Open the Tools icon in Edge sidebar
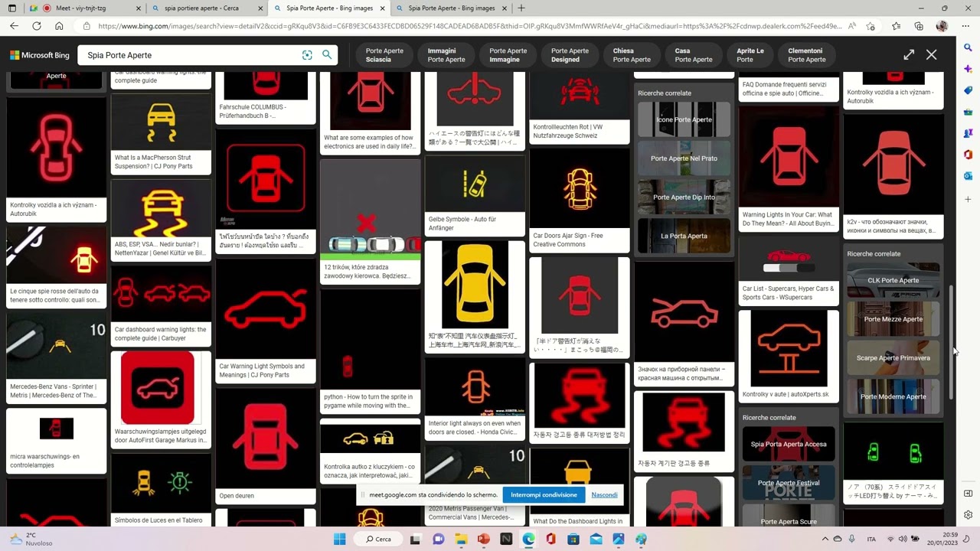 (969, 112)
